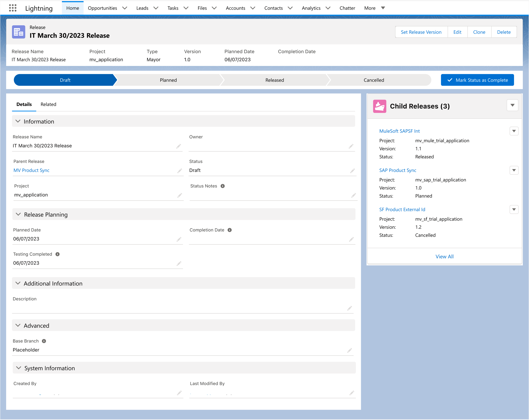The width and height of the screenshot is (529, 420).
Task: Edit Status Notes pencil icon
Action: tap(354, 195)
